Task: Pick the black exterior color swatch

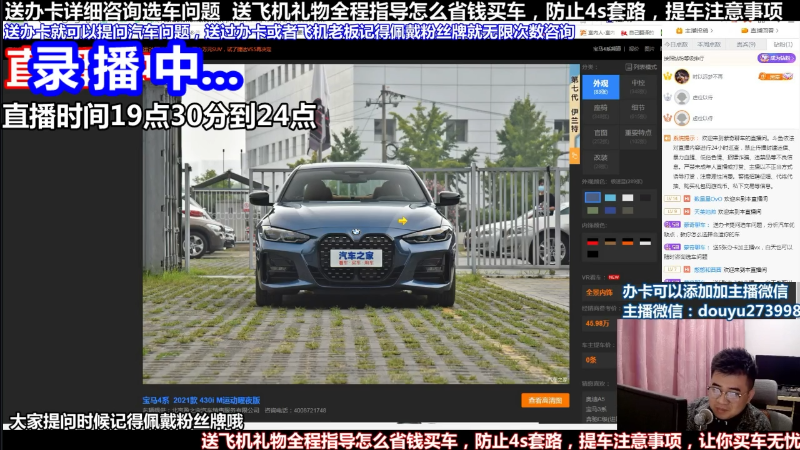Action: coord(645,197)
